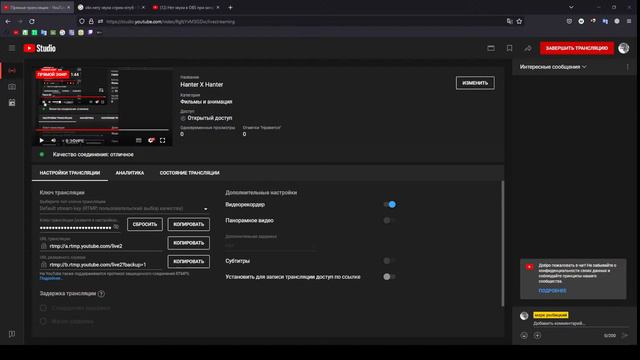Click Завершить трансляцию button

pos(577,48)
